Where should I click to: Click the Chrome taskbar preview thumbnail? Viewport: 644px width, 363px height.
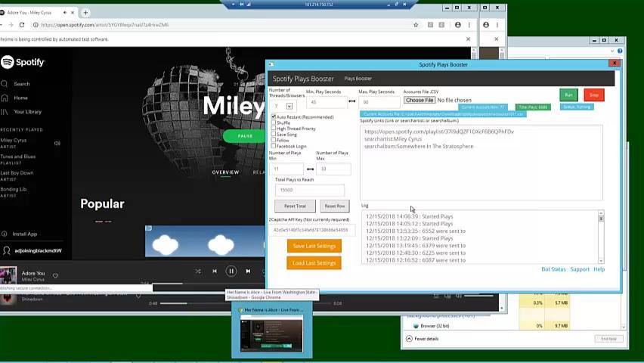[x=272, y=333]
